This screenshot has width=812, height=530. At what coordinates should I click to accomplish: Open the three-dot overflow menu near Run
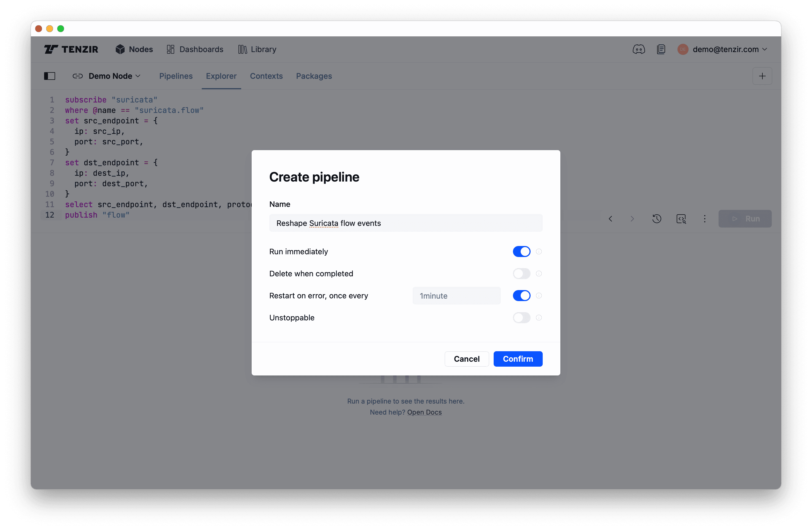(x=705, y=219)
